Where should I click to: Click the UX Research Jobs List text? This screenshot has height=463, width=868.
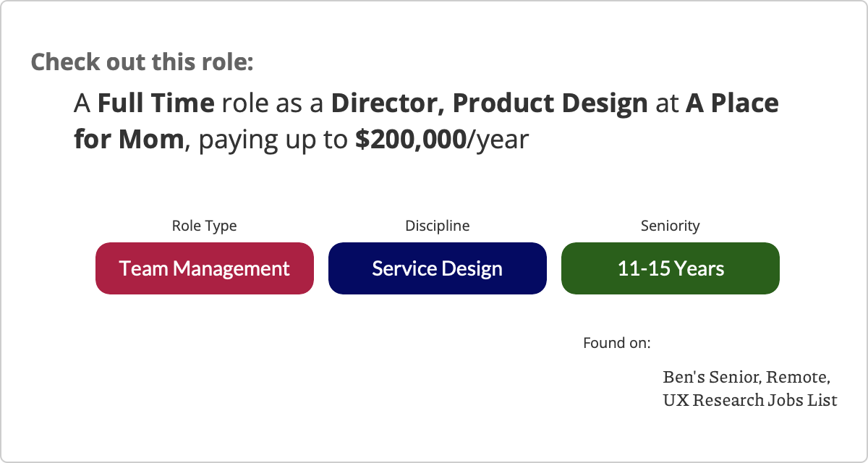pyautogui.click(x=749, y=399)
